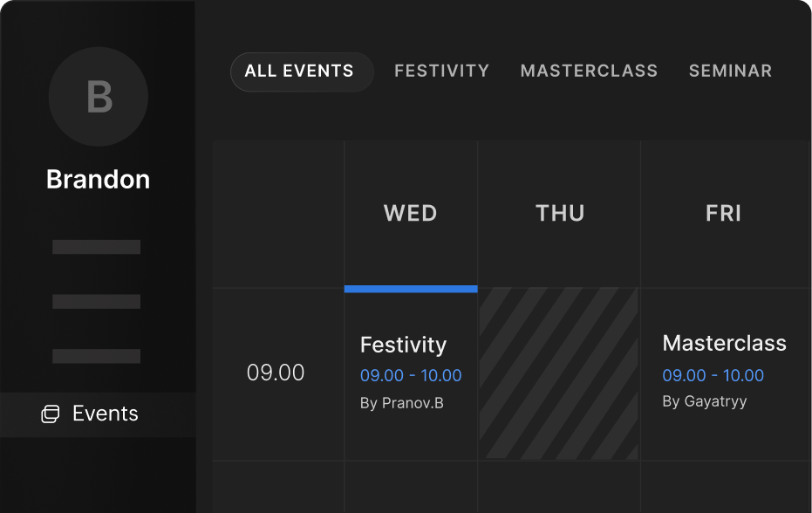This screenshot has height=513, width=812.
Task: Open the Masterclass event on Friday
Action: pyautogui.click(x=724, y=343)
